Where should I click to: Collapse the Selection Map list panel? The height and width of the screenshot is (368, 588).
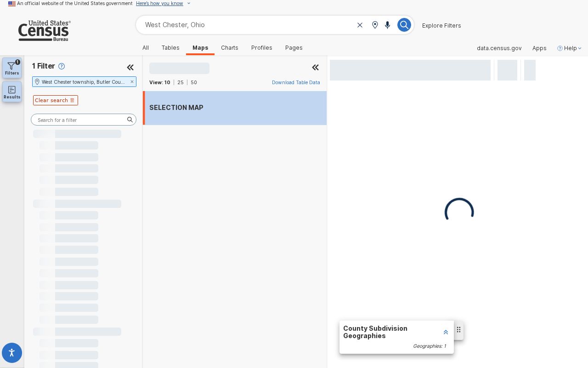(x=316, y=68)
